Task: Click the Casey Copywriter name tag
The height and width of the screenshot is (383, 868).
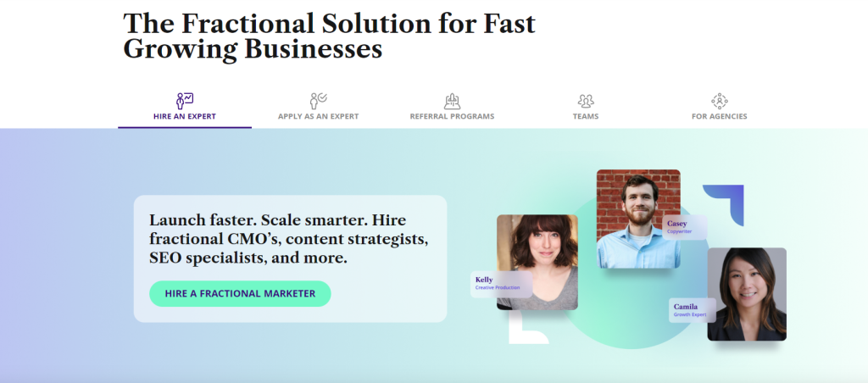Action: coord(685,227)
